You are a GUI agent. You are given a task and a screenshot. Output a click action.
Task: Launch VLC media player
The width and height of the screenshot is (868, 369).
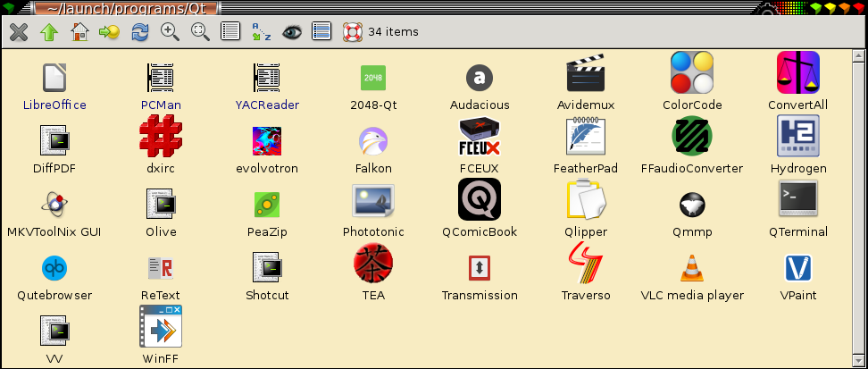tap(692, 268)
